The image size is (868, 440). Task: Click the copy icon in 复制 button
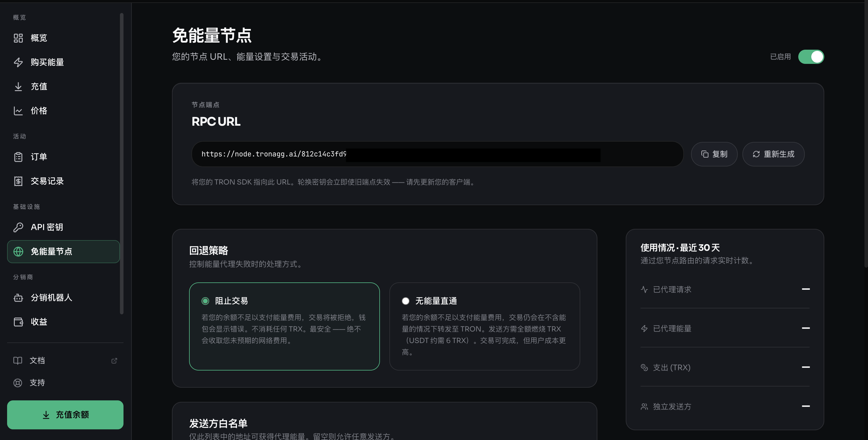pyautogui.click(x=705, y=154)
